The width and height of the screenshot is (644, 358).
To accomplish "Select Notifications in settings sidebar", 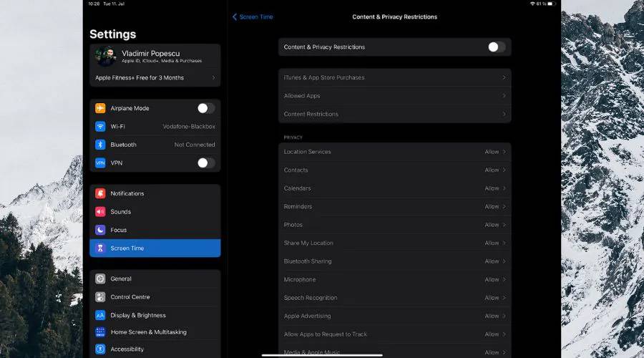I will (155, 193).
